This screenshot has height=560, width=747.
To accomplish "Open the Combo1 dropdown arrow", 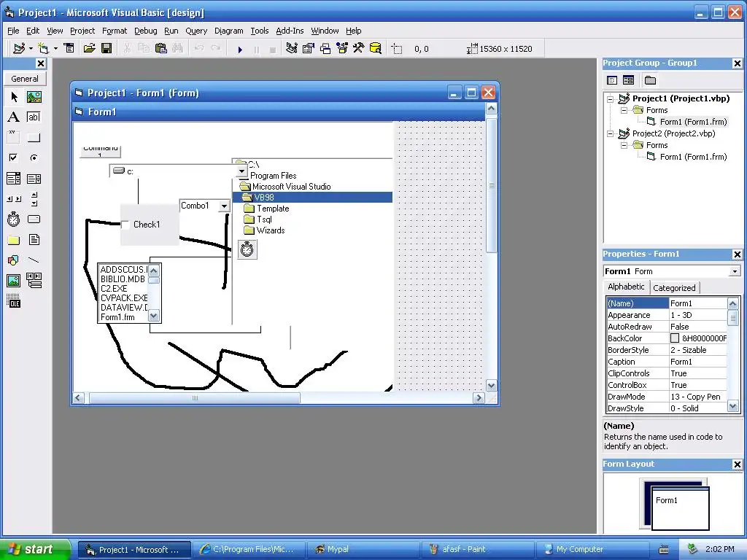I will pos(224,206).
